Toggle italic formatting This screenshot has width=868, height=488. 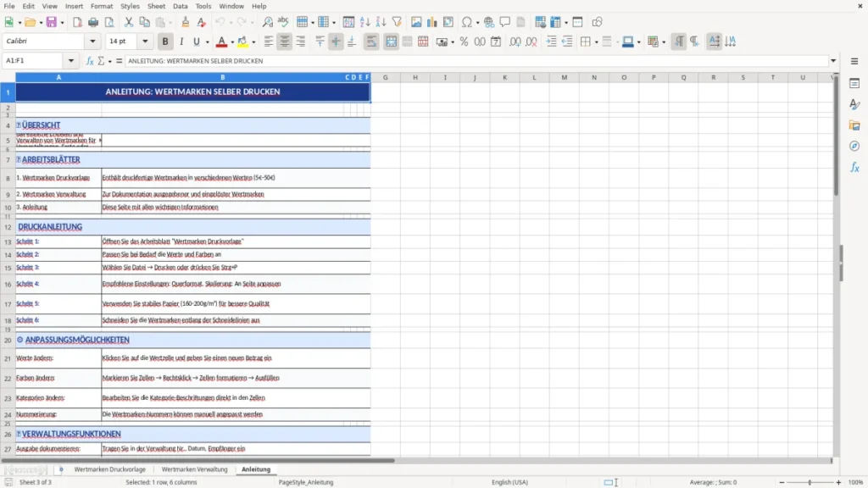[x=181, y=42]
